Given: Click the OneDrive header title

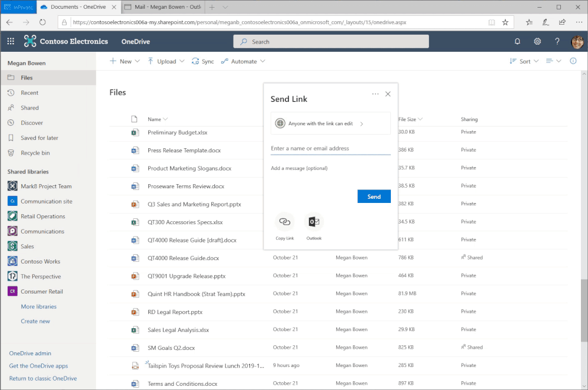Looking at the screenshot, I should (135, 42).
